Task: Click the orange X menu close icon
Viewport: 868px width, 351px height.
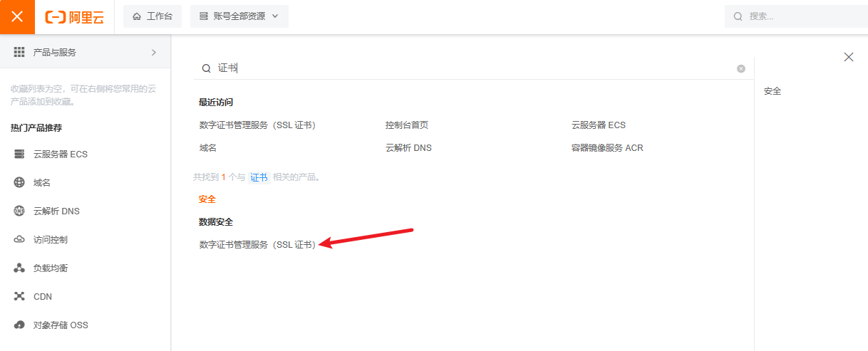Action: (17, 17)
